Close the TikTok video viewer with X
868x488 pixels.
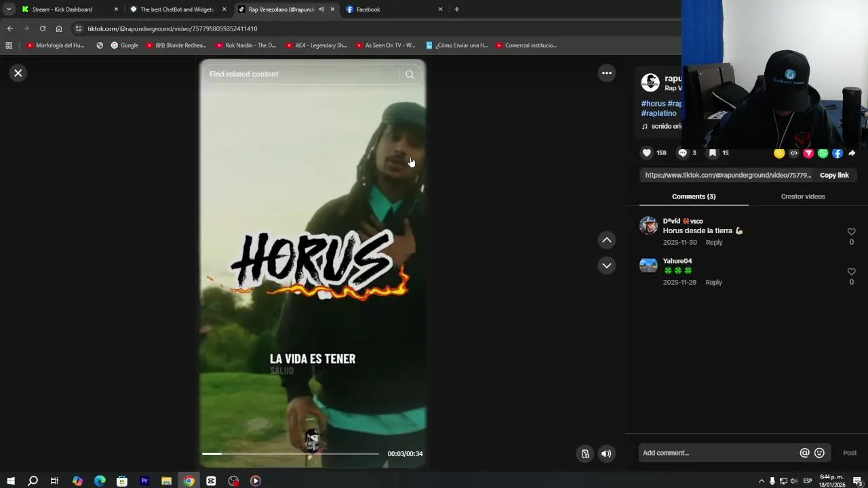[18, 73]
